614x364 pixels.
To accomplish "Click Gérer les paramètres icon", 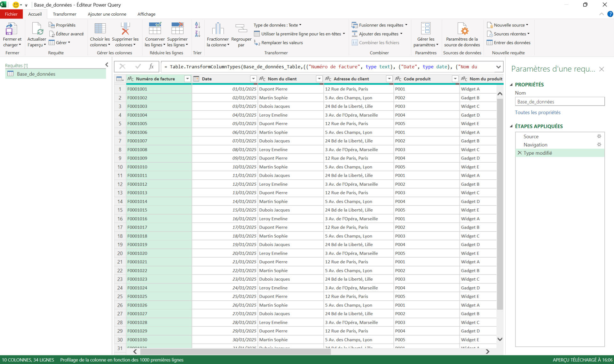I will coord(426,29).
